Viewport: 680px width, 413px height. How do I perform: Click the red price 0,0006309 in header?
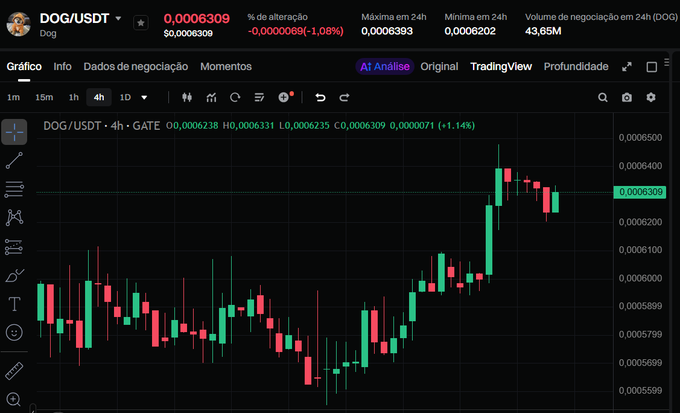tap(196, 19)
